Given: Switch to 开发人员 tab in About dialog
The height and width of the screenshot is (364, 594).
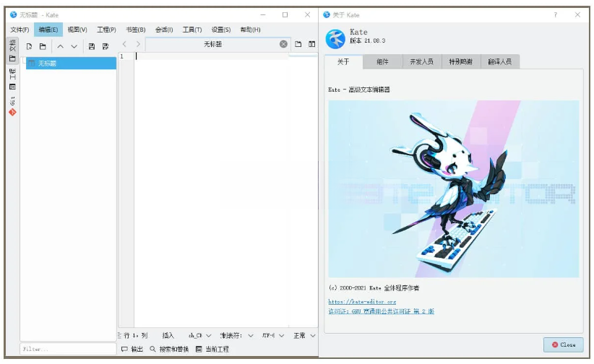Looking at the screenshot, I should pyautogui.click(x=421, y=61).
